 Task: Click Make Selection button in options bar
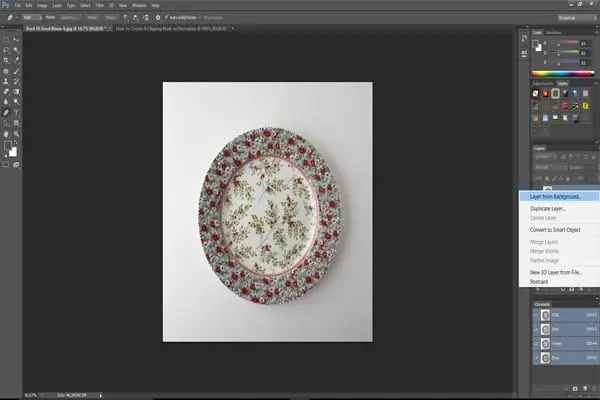pos(70,18)
